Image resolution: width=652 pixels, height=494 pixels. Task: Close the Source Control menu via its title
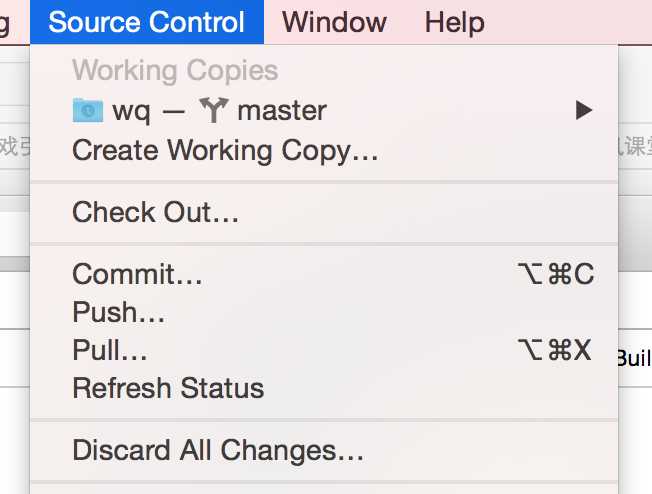point(147,22)
